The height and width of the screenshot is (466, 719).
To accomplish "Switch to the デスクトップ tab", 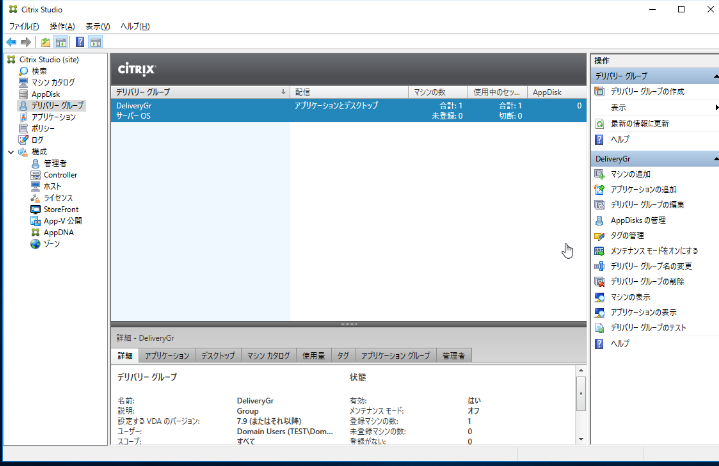I will click(218, 355).
